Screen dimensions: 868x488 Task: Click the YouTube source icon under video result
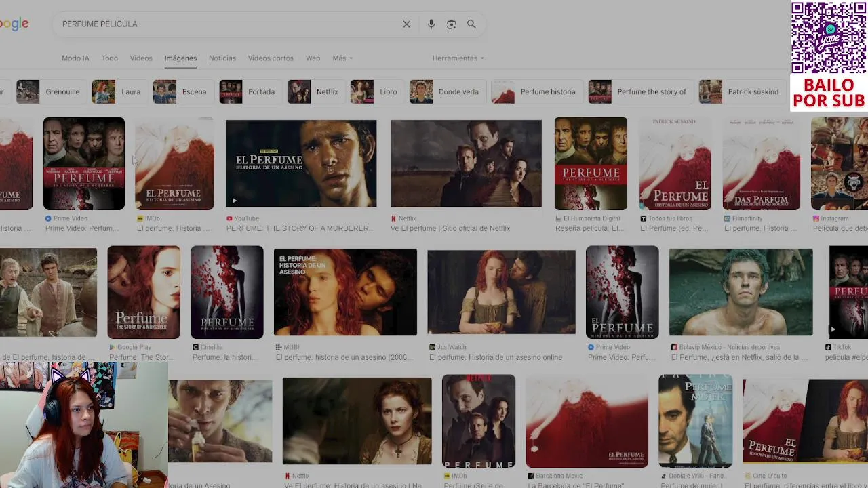[x=229, y=218]
